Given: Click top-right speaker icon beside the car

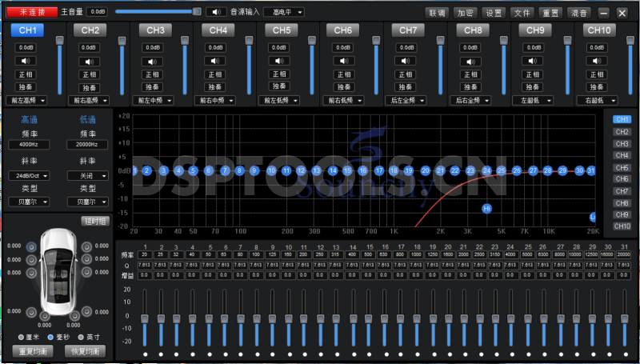Looking at the screenshot, I should click(x=86, y=246).
